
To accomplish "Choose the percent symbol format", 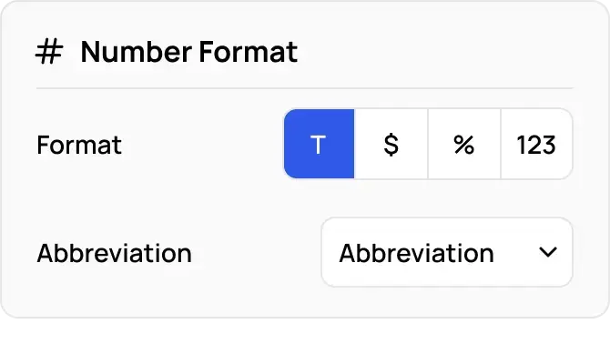I will tap(464, 145).
